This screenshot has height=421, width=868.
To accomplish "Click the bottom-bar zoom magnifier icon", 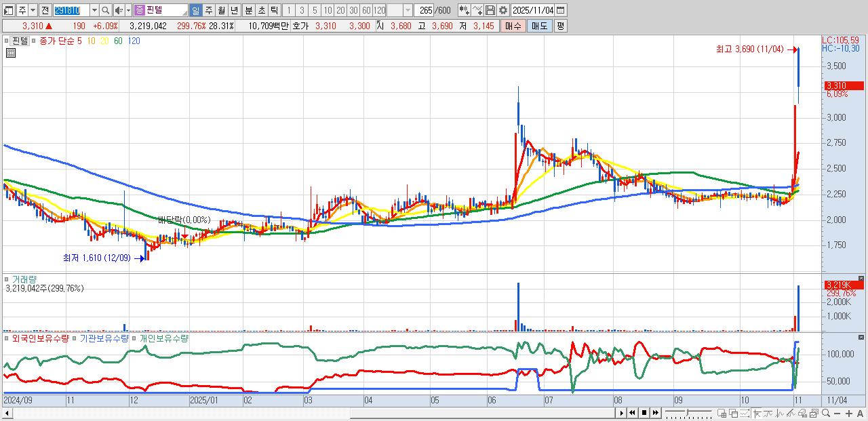I will tap(826, 413).
